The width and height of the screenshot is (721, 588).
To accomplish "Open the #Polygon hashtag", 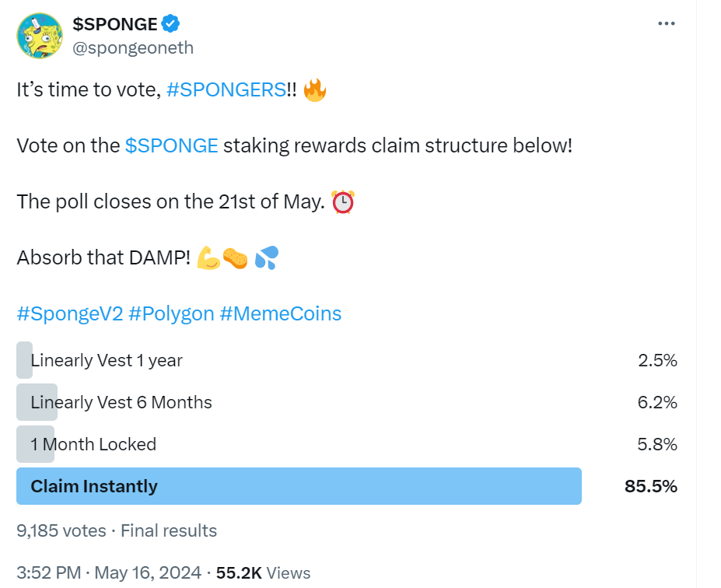I will [x=171, y=314].
